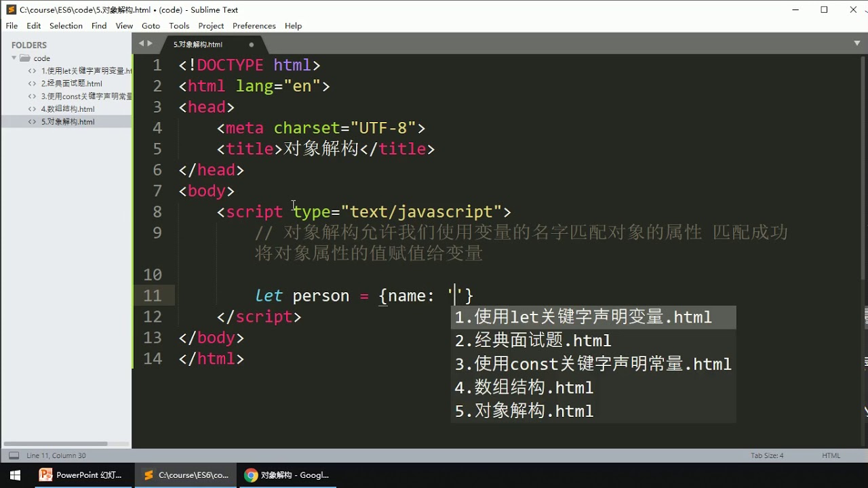The height and width of the screenshot is (488, 868).
Task: Click the let keyword on line 11
Action: 269,296
